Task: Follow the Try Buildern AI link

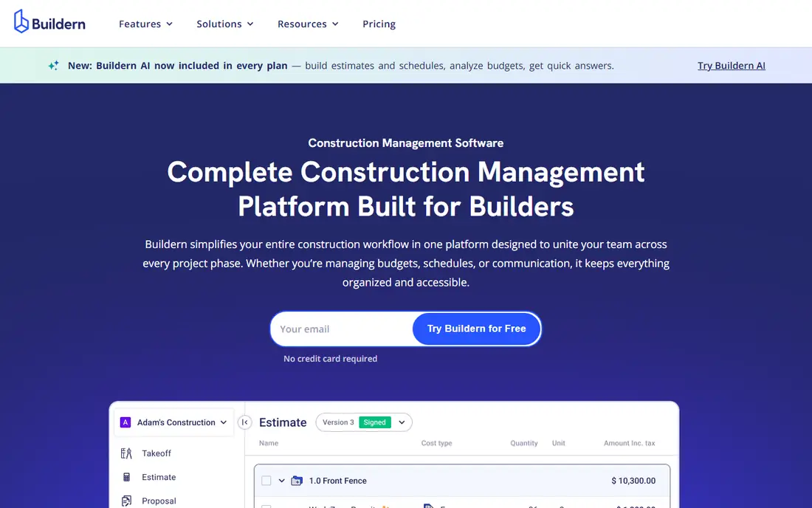Action: click(x=732, y=66)
